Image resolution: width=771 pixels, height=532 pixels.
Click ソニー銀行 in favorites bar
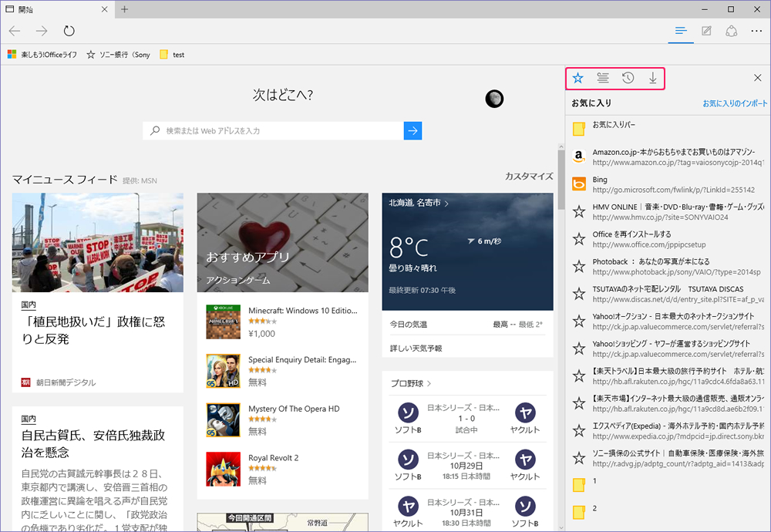pos(118,55)
